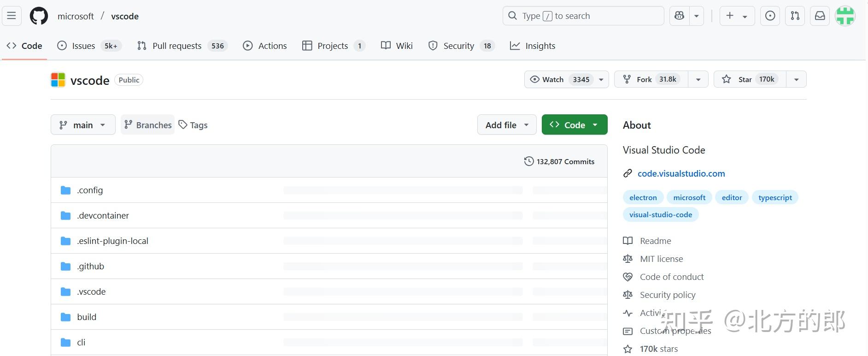Open the Copilot chat icon
The height and width of the screenshot is (356, 868).
pyautogui.click(x=679, y=16)
